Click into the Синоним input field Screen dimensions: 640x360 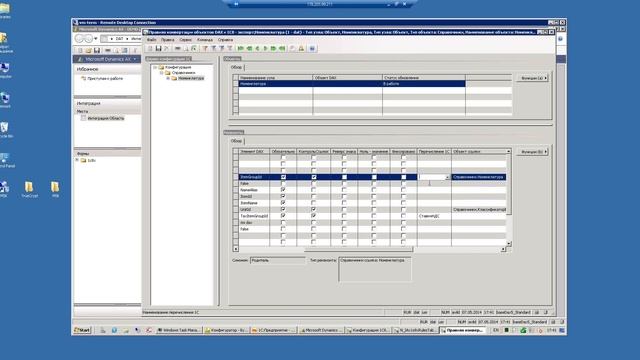tap(277, 260)
